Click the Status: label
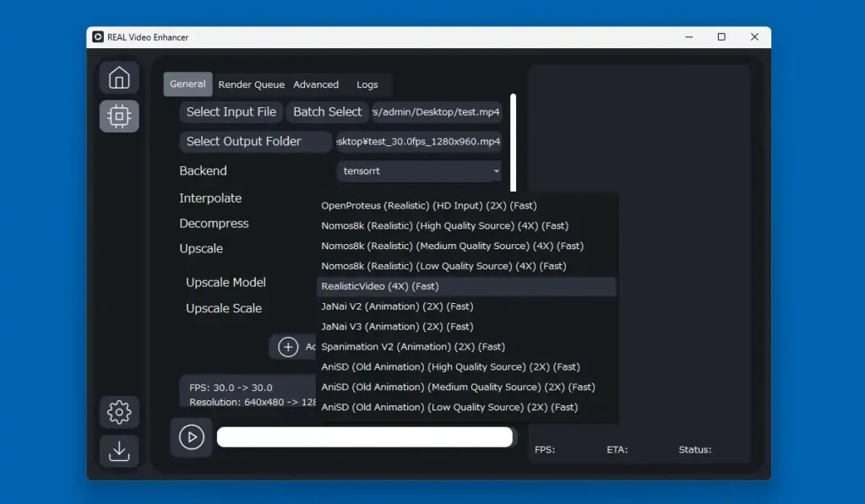 coord(695,449)
